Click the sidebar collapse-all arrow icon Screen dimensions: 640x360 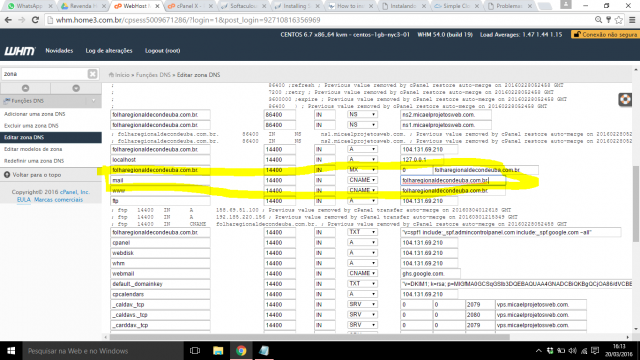pos(25,88)
